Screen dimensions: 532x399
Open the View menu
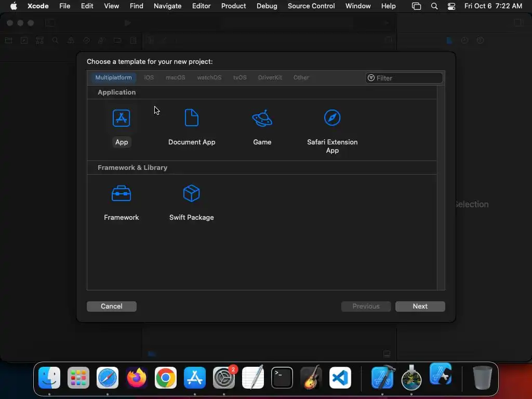tap(111, 6)
